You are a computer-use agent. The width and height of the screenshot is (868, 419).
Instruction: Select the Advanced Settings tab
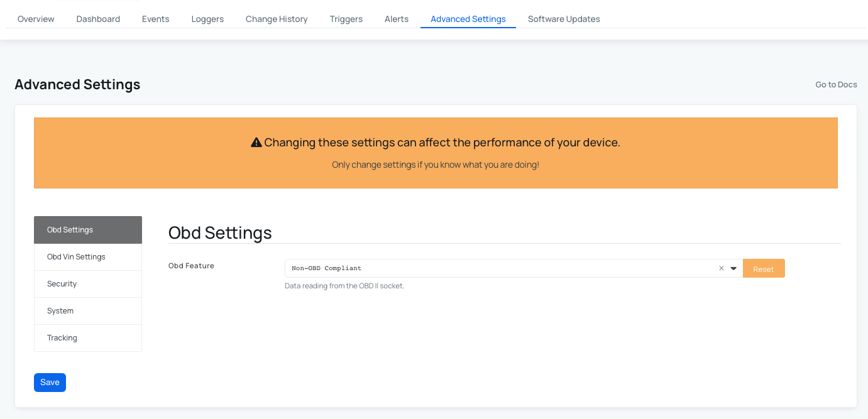468,19
